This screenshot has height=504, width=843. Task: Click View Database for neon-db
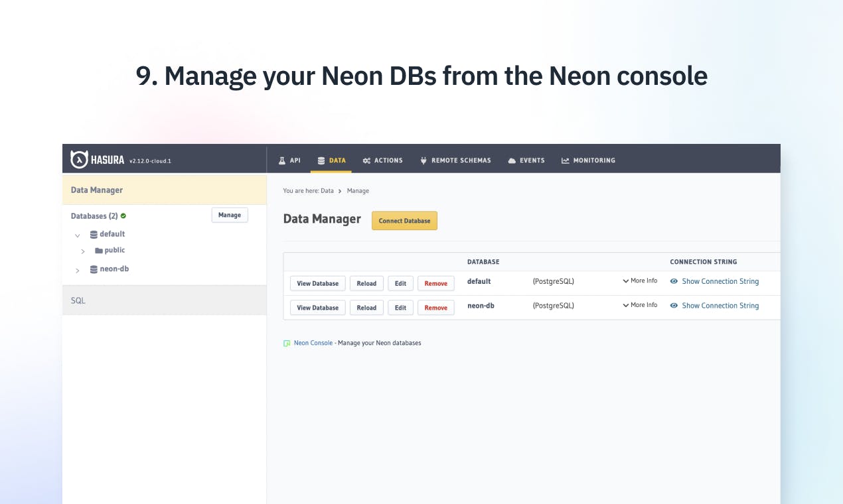[317, 308]
